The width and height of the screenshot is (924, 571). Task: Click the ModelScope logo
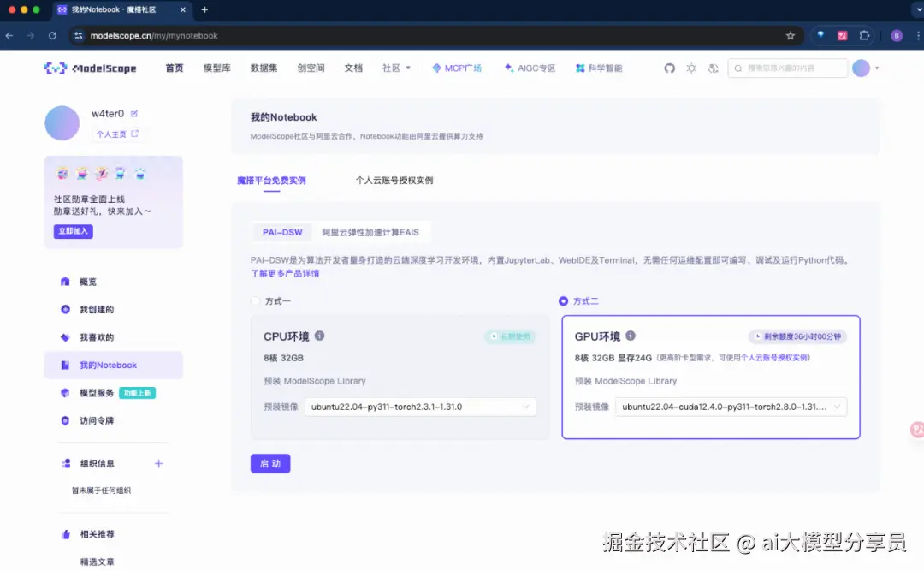90,68
